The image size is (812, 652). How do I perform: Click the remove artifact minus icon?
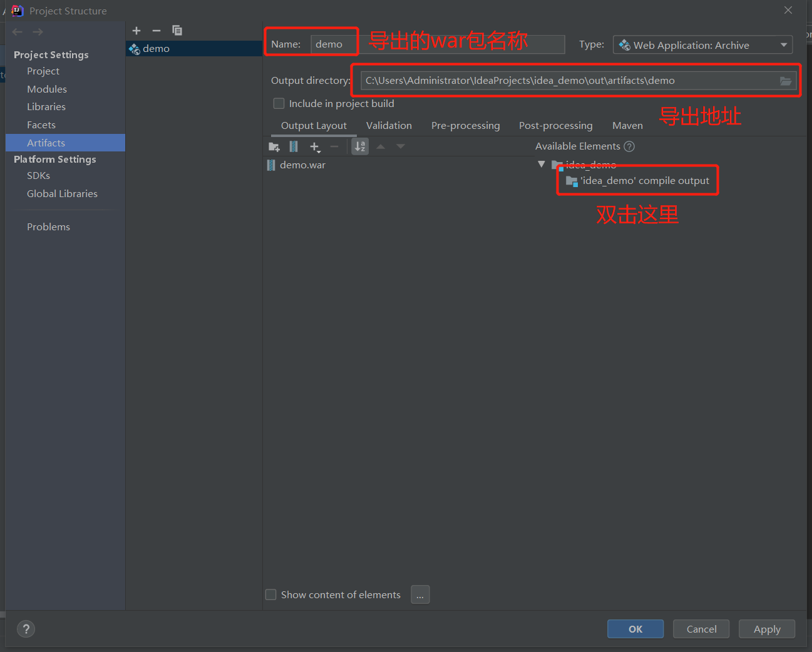click(157, 30)
